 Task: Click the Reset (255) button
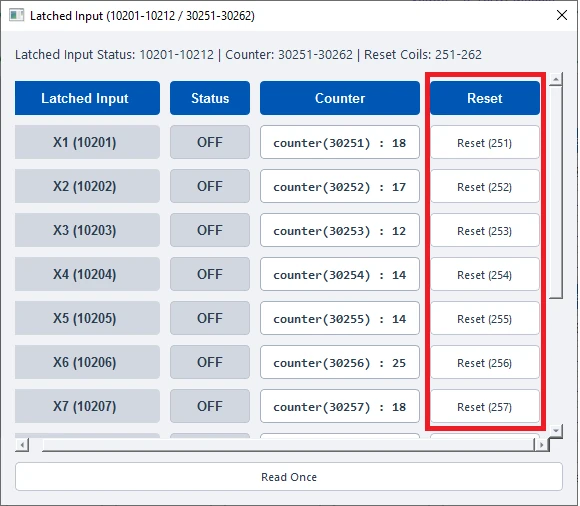(x=485, y=318)
